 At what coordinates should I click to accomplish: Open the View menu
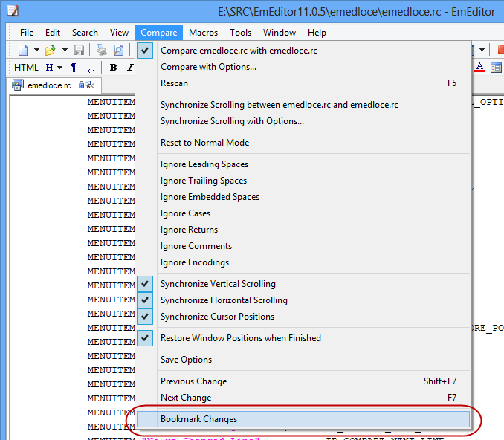click(119, 33)
